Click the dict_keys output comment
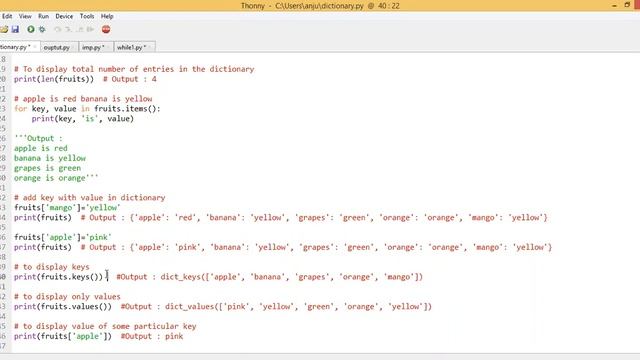The width and height of the screenshot is (640, 360). pyautogui.click(x=270, y=277)
